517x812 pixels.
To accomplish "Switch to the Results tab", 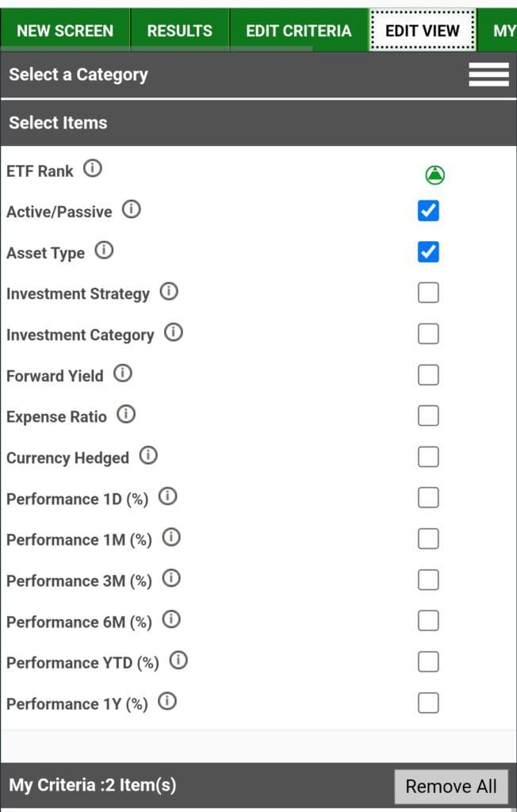I will coord(180,31).
